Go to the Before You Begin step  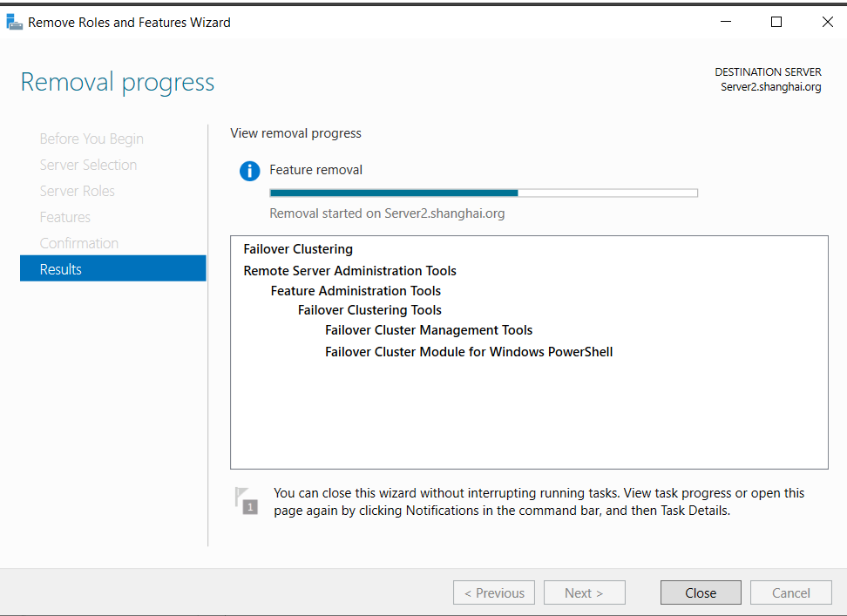[x=91, y=139]
